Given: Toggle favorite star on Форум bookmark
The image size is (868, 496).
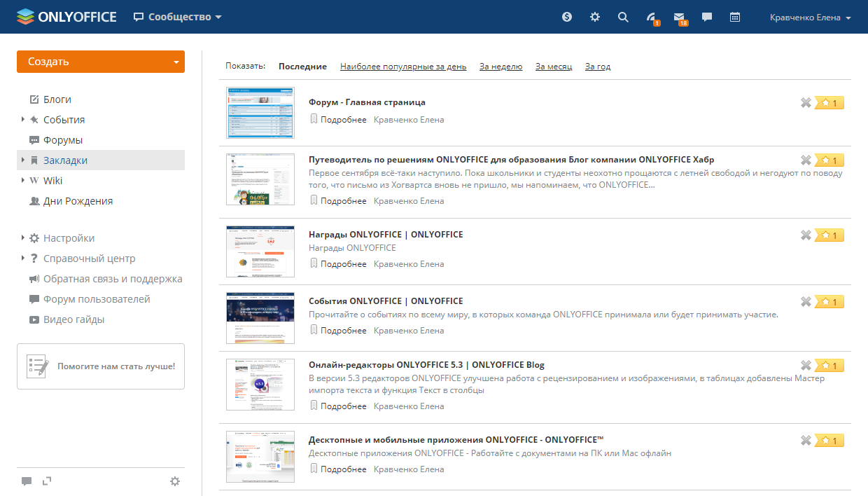Looking at the screenshot, I should [829, 103].
